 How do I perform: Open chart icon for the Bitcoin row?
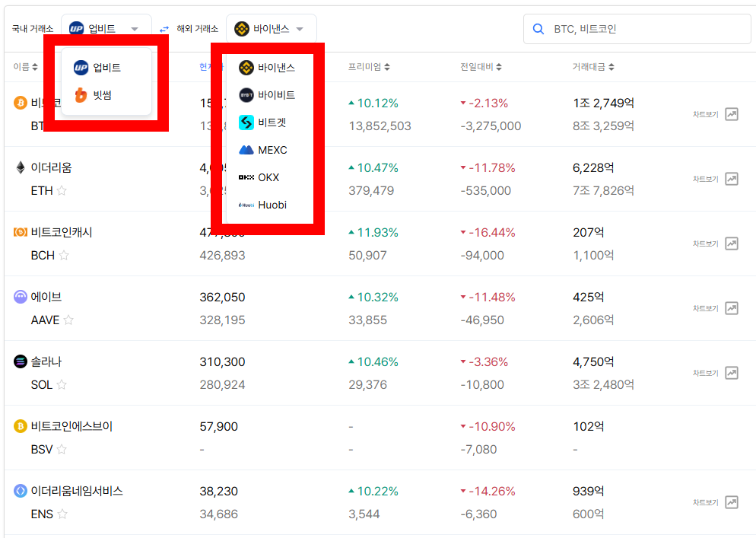pyautogui.click(x=732, y=114)
